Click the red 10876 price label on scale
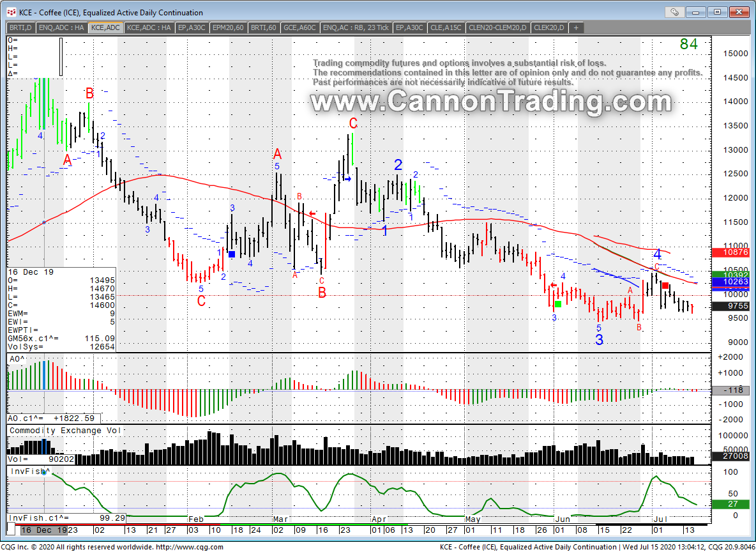This screenshot has height=552, width=756. click(731, 252)
